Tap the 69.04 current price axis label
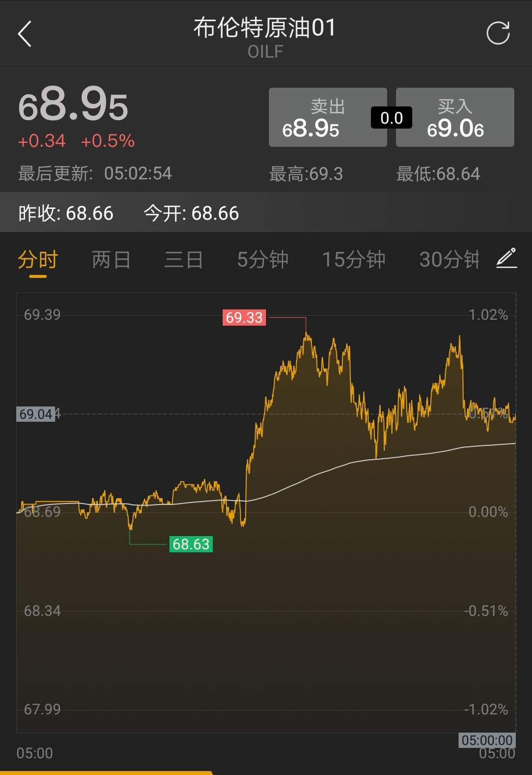532x775 pixels. 36,414
